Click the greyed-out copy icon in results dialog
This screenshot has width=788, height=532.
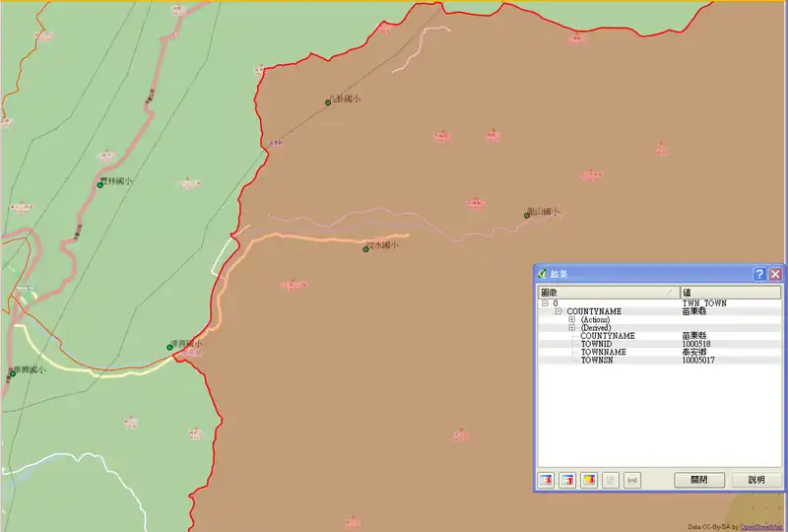611,480
